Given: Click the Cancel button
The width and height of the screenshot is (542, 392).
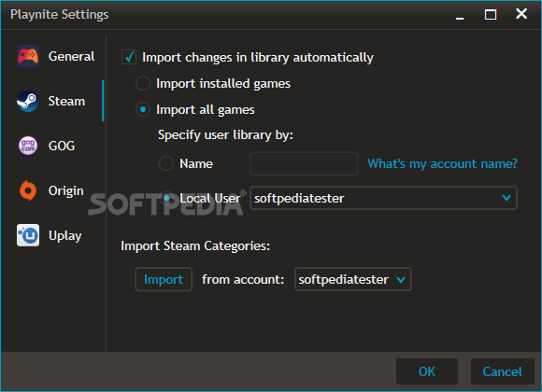Looking at the screenshot, I should pos(502,371).
